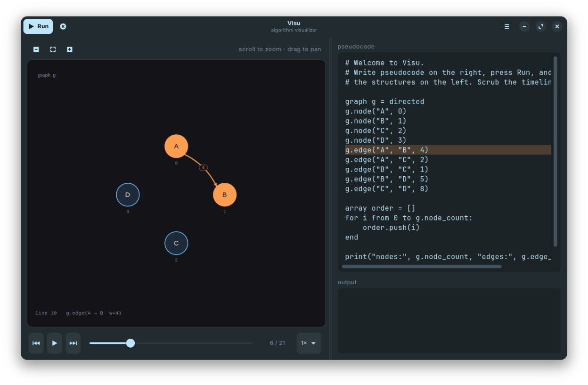The height and width of the screenshot is (385, 588).
Task: Minimize the Visu window
Action: point(524,26)
